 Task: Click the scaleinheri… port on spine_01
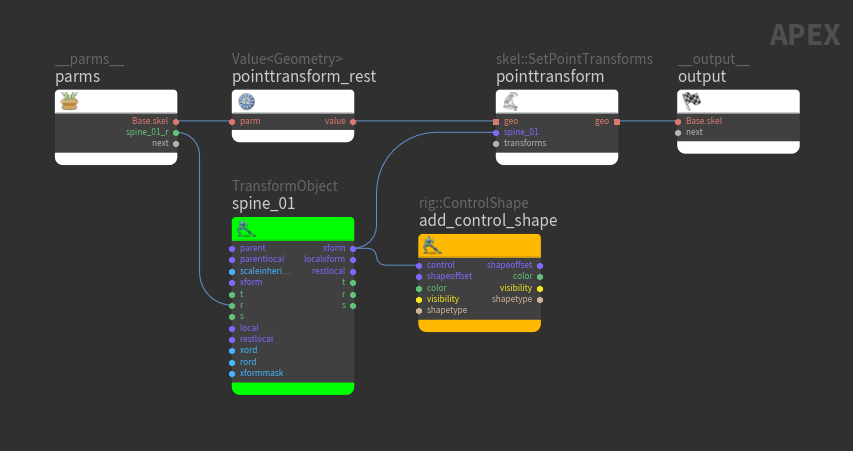pos(232,271)
